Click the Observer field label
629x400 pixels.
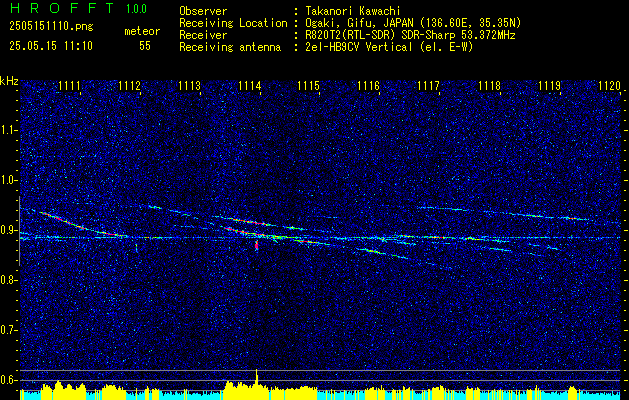click(203, 11)
